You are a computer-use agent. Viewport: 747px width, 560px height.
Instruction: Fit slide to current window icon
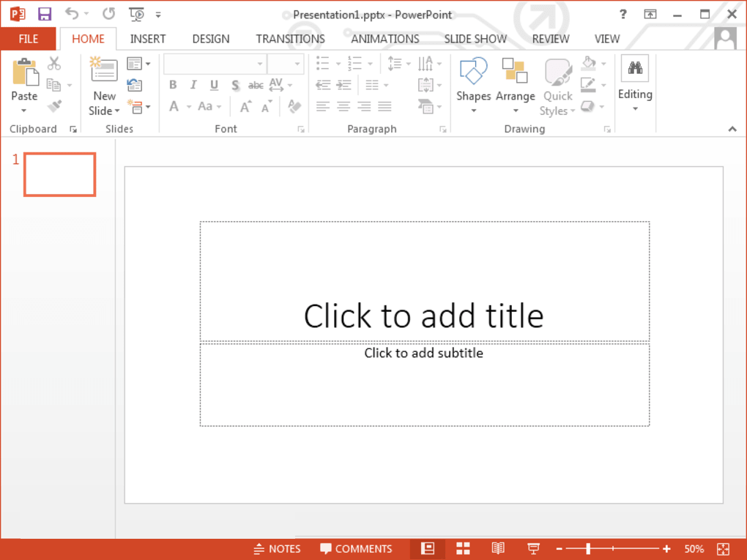[723, 548]
